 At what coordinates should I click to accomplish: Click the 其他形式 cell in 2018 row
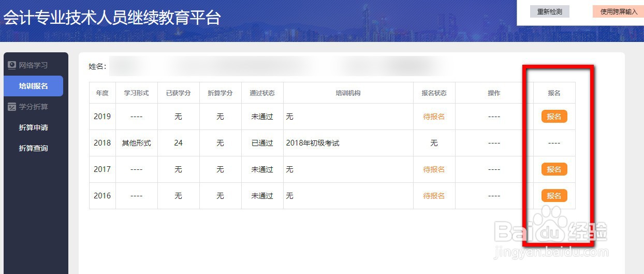click(x=136, y=143)
